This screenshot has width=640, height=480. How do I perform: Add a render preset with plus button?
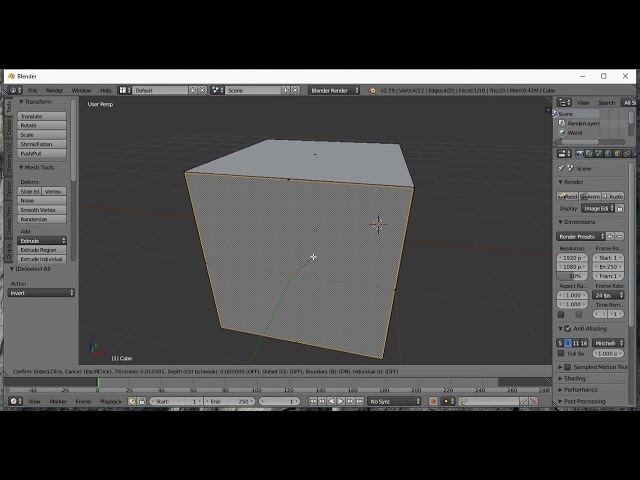point(610,236)
